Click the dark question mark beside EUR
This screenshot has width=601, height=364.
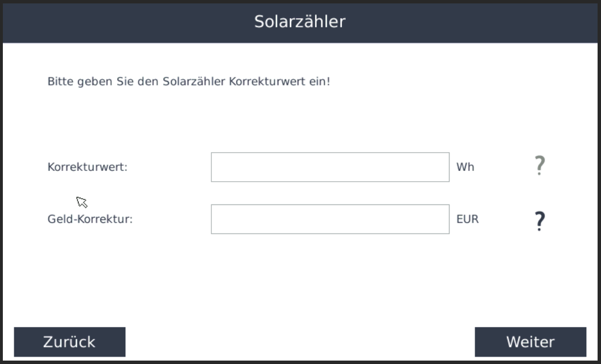point(539,221)
